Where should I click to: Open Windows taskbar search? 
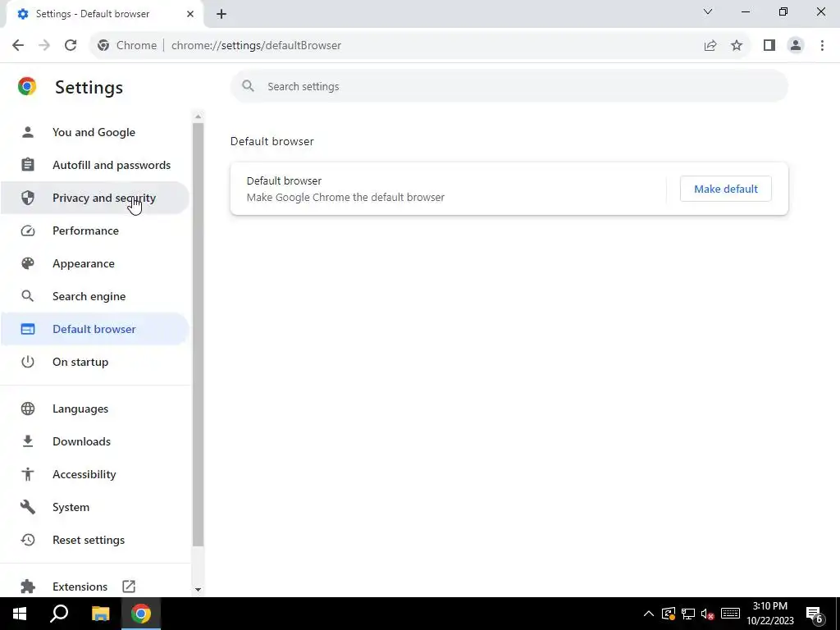(x=59, y=614)
